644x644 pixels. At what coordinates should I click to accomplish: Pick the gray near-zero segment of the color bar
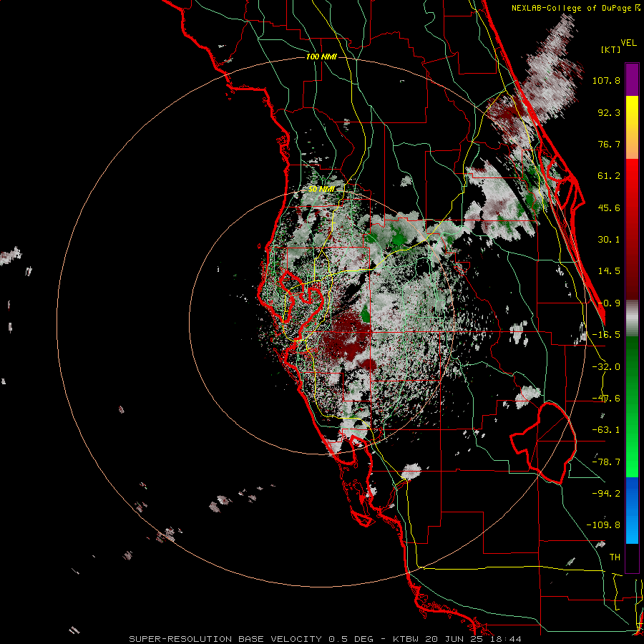pos(632,318)
